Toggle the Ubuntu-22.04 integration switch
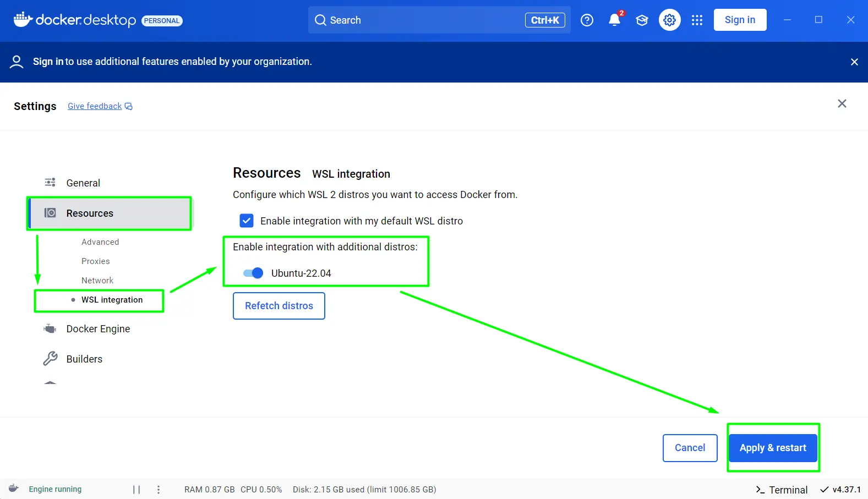868x499 pixels. (x=253, y=273)
